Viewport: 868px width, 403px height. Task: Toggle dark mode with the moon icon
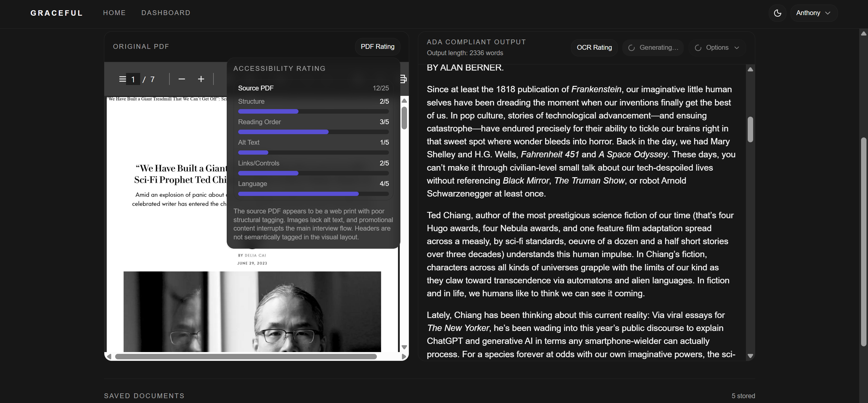click(x=777, y=13)
